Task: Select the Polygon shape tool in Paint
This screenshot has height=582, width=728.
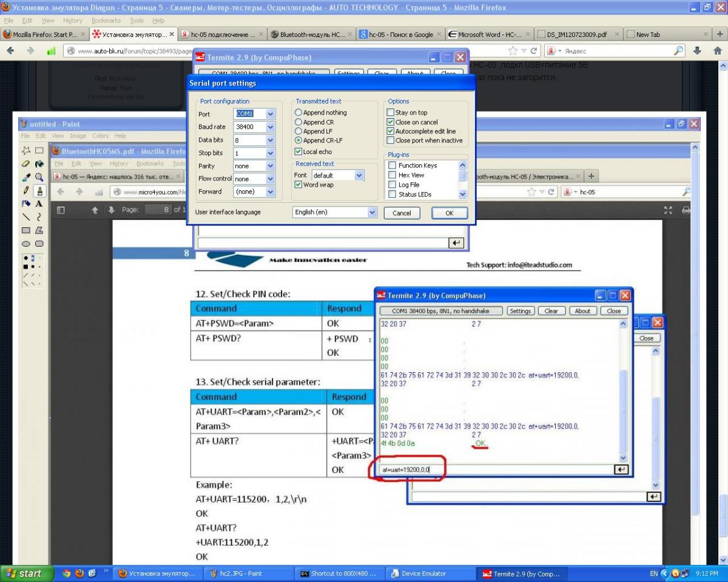Action: [39, 230]
